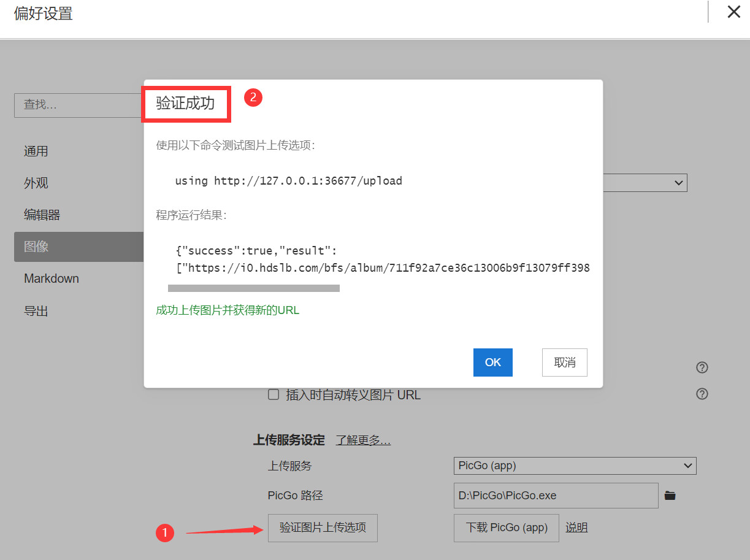Click the 验证成功 dialog title
Viewport: 750px width, 560px height.
(185, 103)
